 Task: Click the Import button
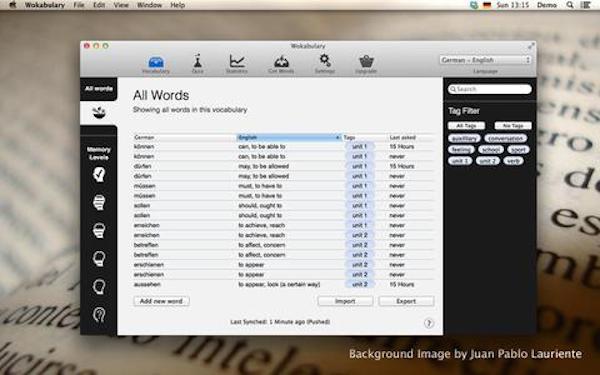tap(345, 301)
